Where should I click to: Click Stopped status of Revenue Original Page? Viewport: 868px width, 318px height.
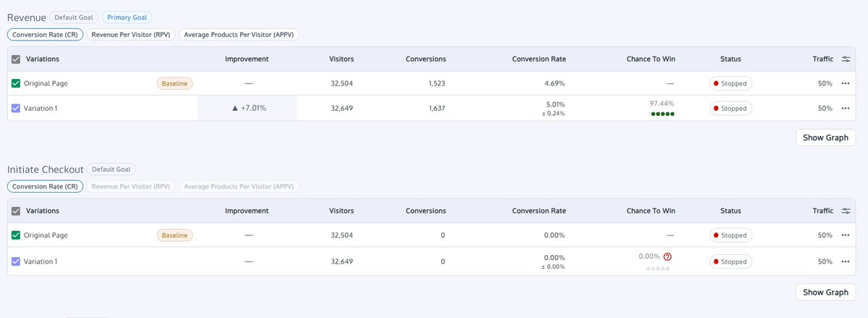[730, 83]
